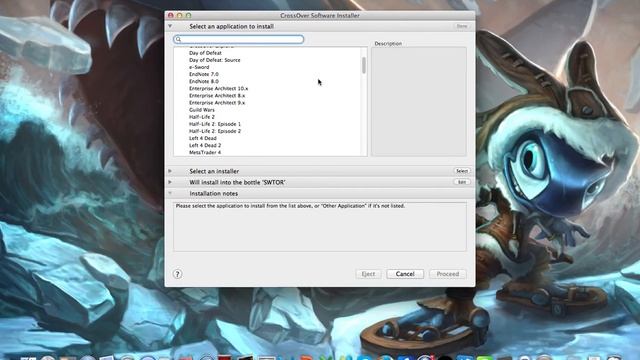Click the Proceed button

coord(448,274)
